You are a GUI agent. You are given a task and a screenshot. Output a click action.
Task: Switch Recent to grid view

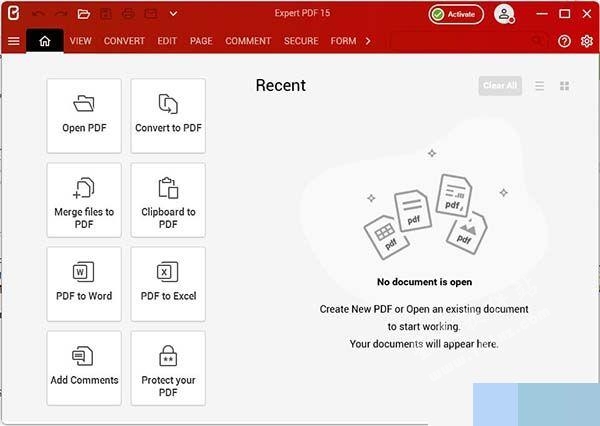(x=564, y=86)
